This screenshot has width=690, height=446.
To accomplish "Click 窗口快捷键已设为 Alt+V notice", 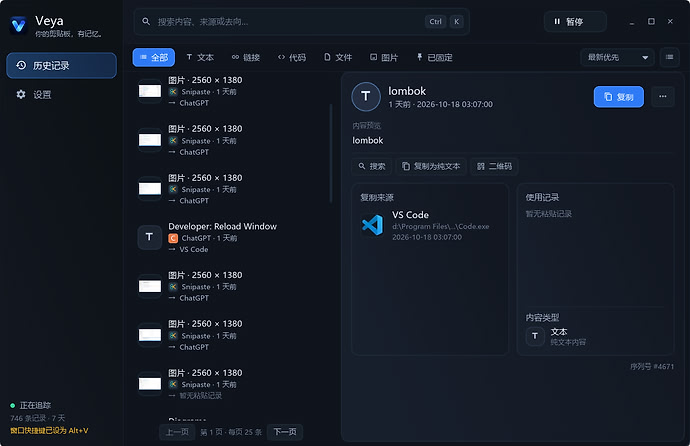I will [49, 431].
